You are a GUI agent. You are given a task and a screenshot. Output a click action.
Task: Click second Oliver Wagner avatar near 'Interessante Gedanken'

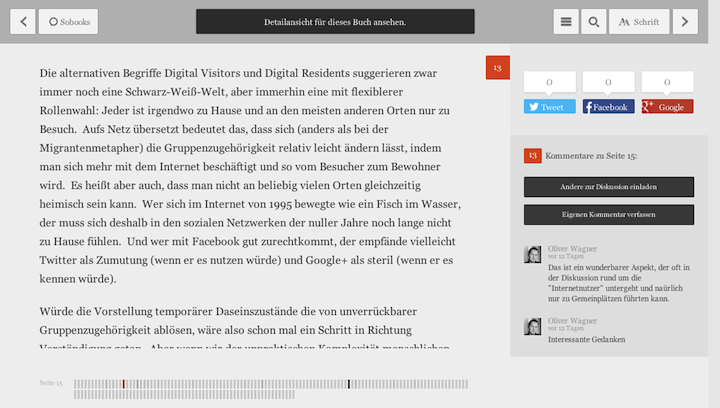point(533,326)
